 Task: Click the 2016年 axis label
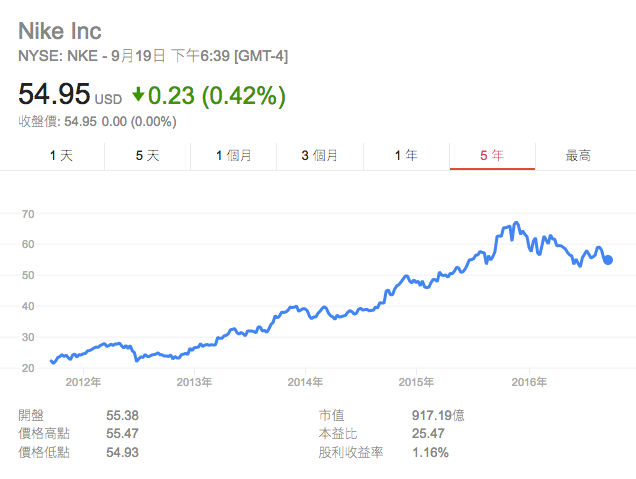point(529,382)
